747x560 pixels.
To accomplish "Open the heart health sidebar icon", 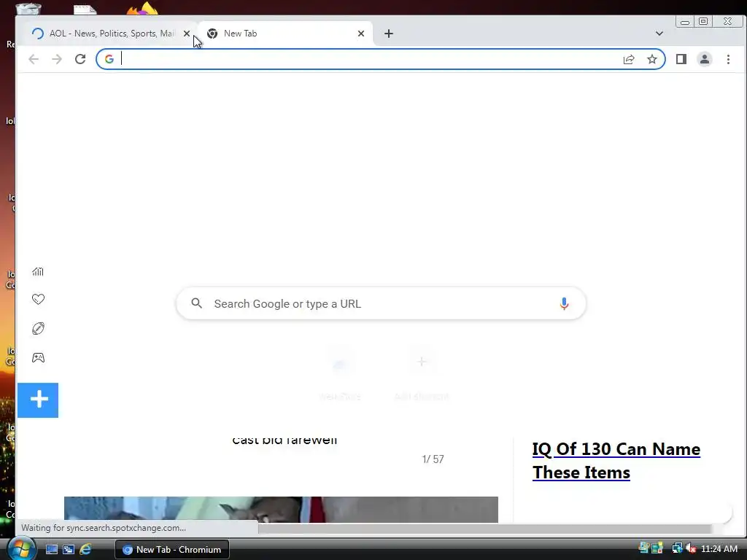I will [38, 299].
